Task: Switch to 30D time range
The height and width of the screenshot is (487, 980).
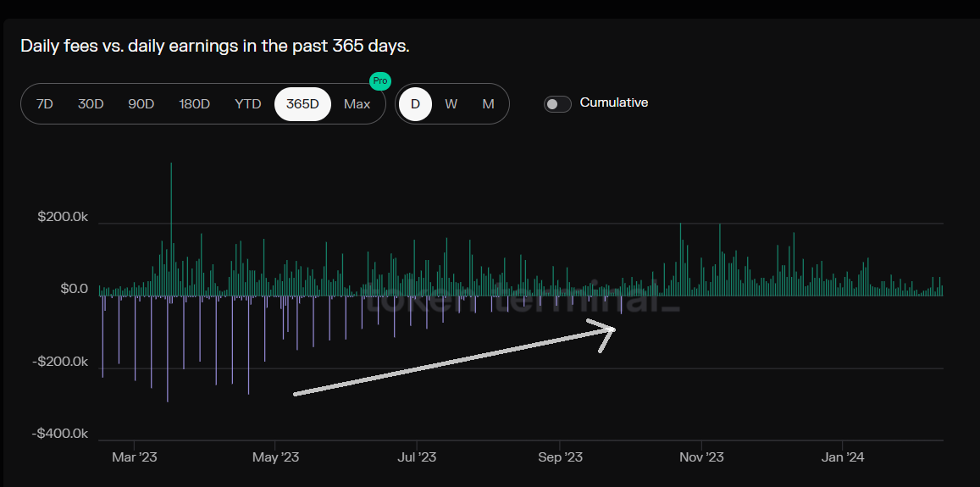Action: [91, 104]
